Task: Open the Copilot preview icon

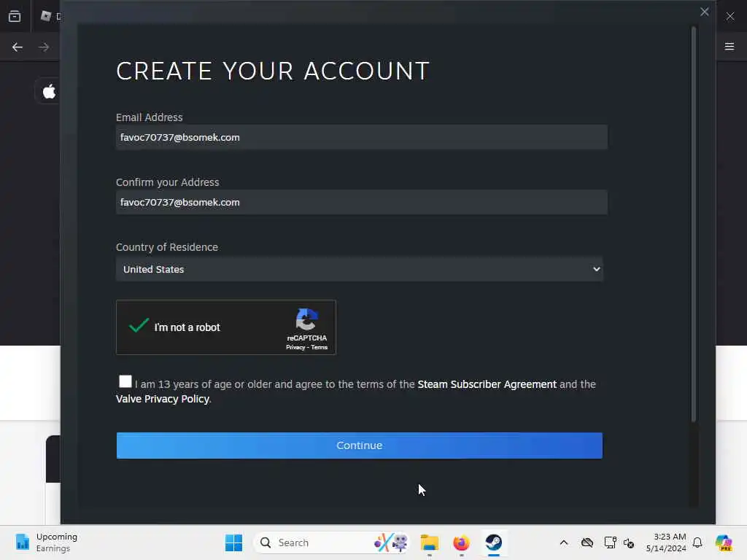Action: tap(724, 542)
